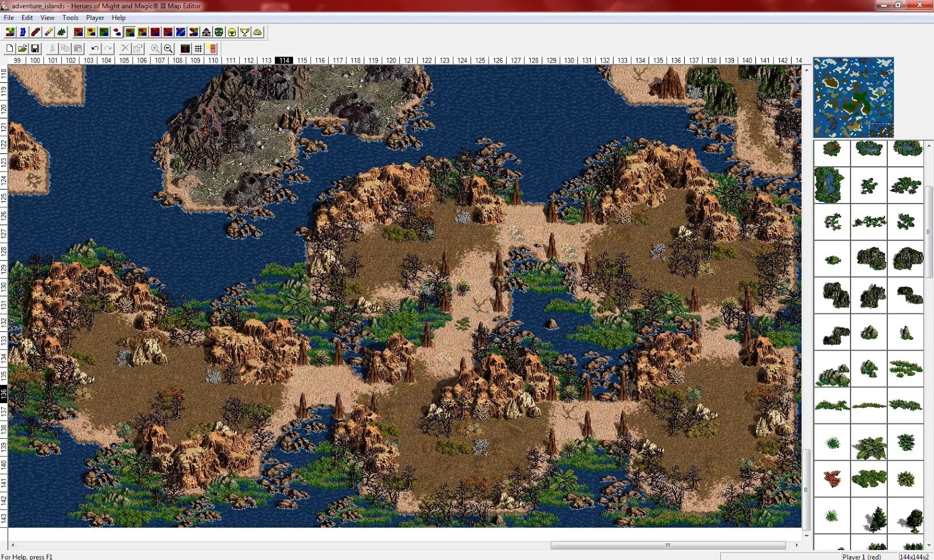934x560 pixels.
Task: Click the 144x144x2 map size status
Action: click(x=914, y=556)
